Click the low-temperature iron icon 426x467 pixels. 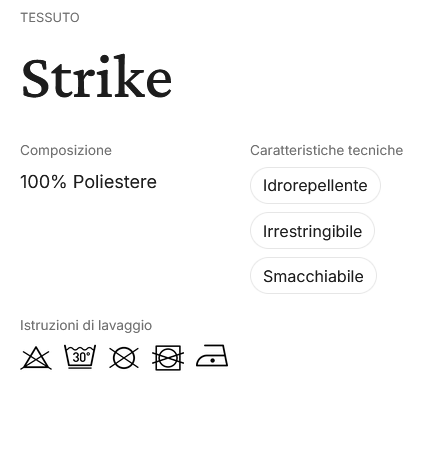[212, 356]
